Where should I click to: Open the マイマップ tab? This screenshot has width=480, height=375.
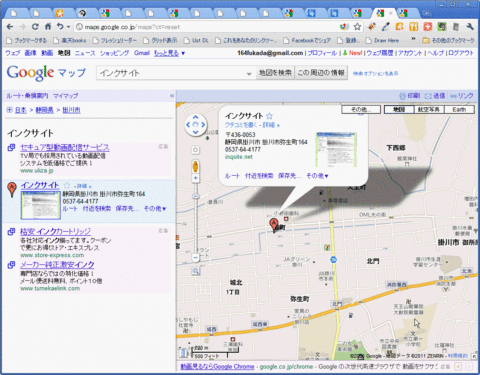point(66,96)
